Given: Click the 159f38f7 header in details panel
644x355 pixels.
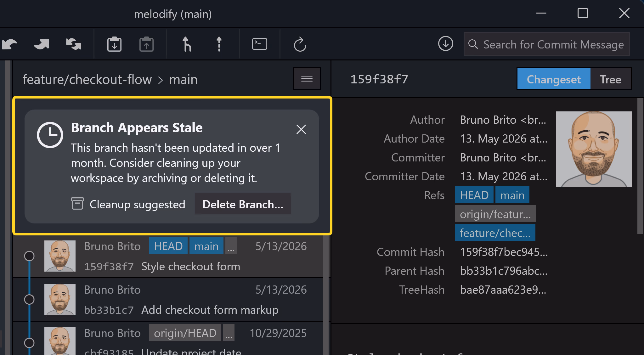Looking at the screenshot, I should (379, 79).
